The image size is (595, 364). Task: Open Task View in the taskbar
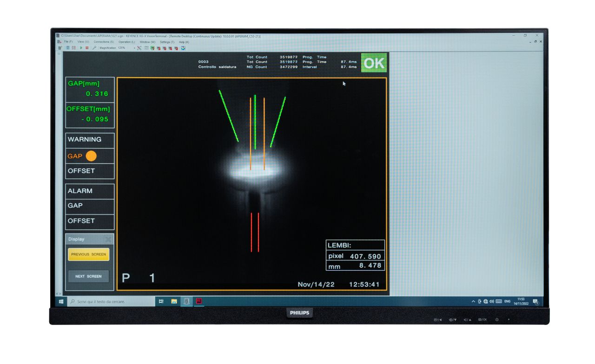(161, 301)
